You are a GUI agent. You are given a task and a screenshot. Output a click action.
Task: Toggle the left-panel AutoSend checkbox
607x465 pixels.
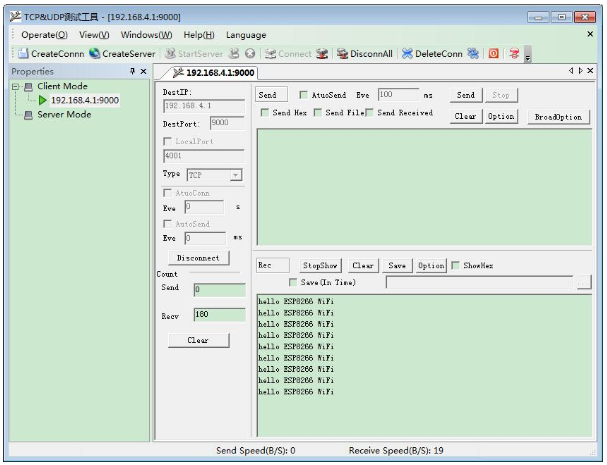[x=167, y=224]
